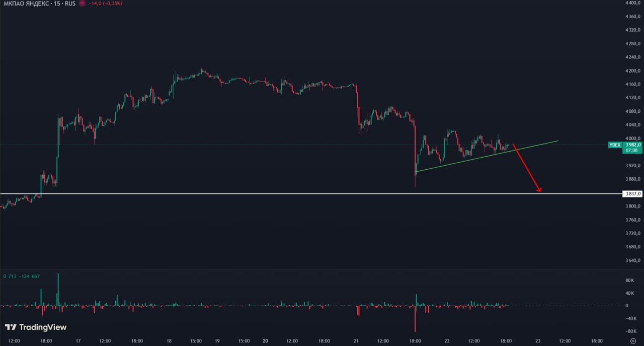Open chart settings via the gear icon
Image resolution: width=644 pixels, height=346 pixels.
[633, 341]
